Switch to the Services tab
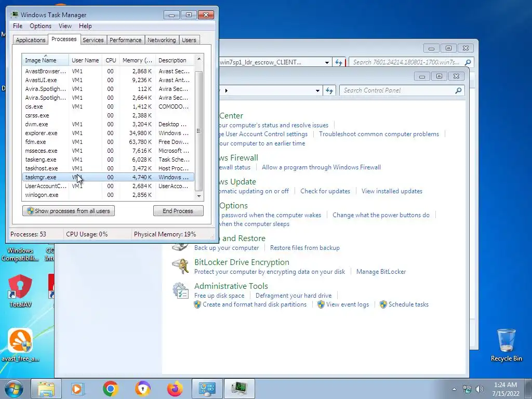The width and height of the screenshot is (532, 399). coord(93,40)
